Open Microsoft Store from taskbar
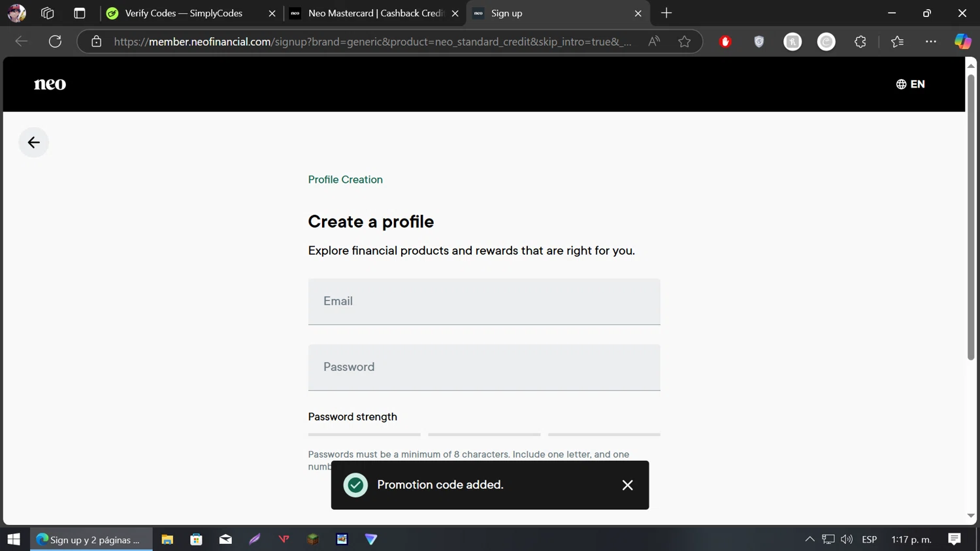The height and width of the screenshot is (551, 980). coord(196,539)
